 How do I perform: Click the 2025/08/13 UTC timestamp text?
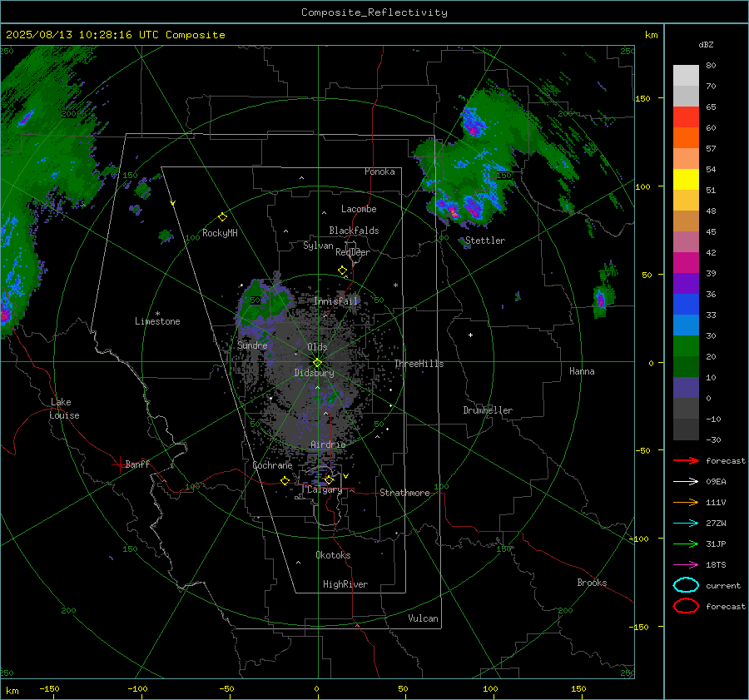point(115,35)
